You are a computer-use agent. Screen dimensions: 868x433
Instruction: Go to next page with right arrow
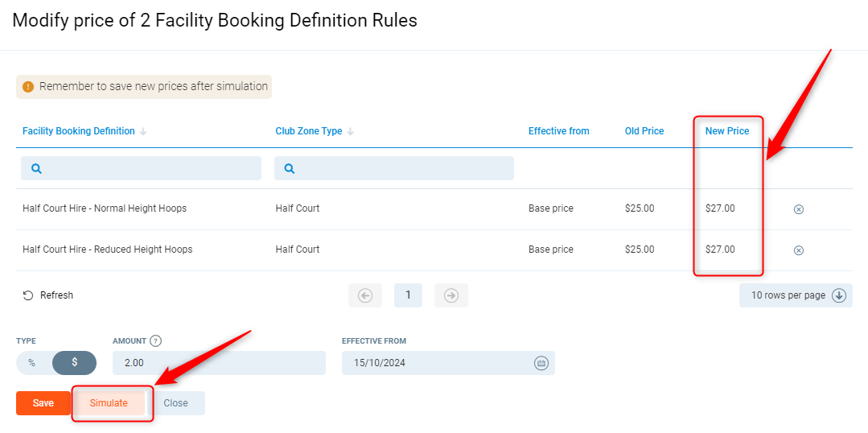pyautogui.click(x=451, y=295)
